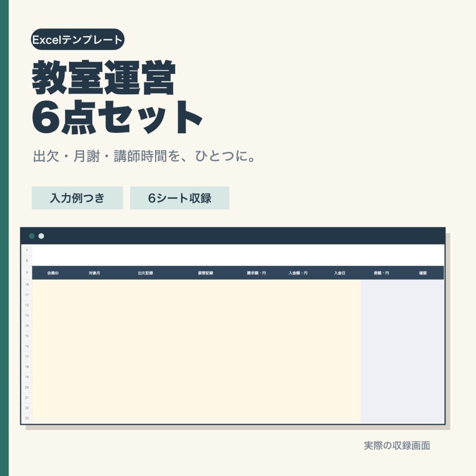Select row number 15
Screen dimensions: 476x476
point(27,336)
